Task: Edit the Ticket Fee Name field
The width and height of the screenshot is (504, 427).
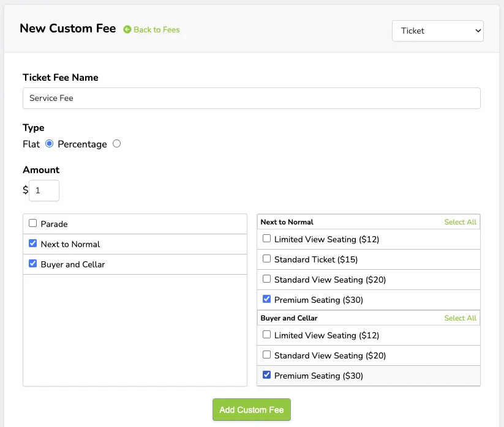Action: [251, 98]
